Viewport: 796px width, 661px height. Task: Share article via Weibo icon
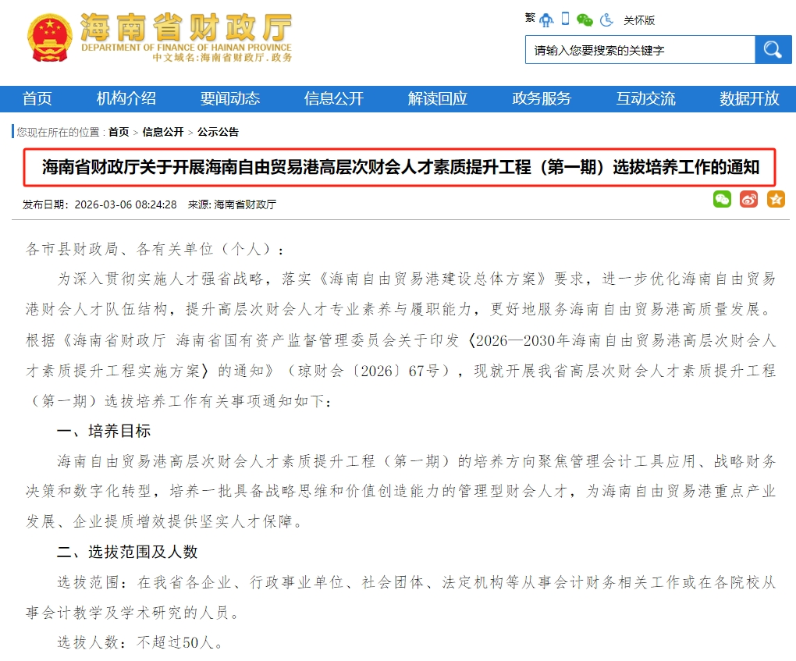click(x=749, y=199)
